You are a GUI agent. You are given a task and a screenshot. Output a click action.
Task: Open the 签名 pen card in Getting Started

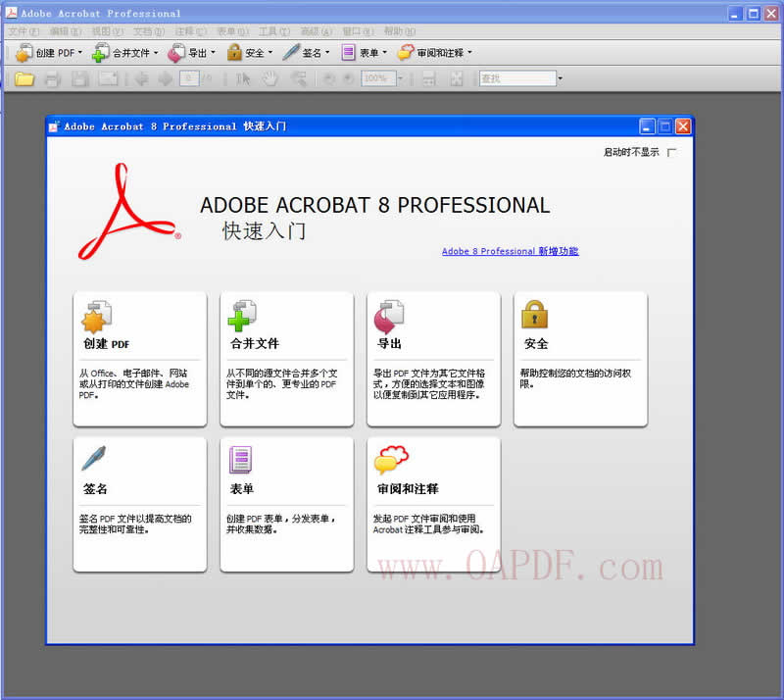140,504
